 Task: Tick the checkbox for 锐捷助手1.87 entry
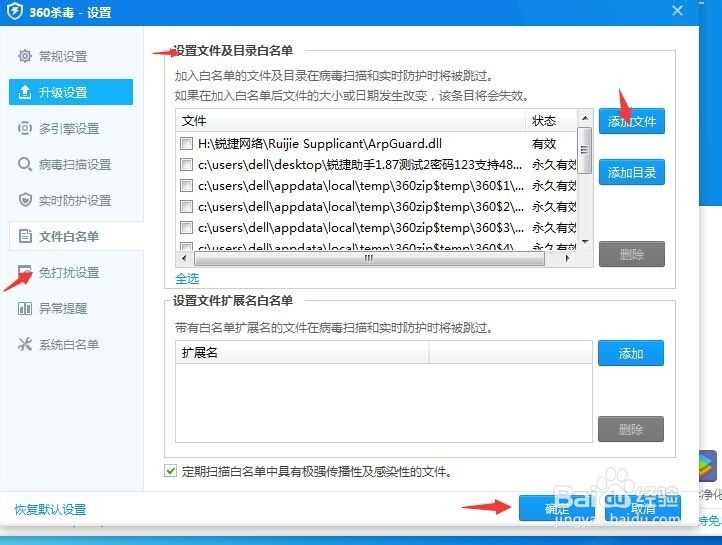[x=186, y=164]
